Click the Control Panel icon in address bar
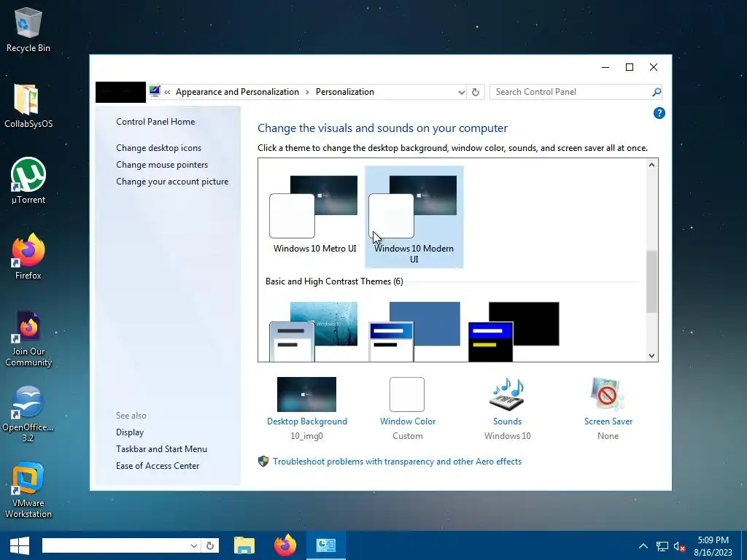The width and height of the screenshot is (747, 560). [x=155, y=91]
